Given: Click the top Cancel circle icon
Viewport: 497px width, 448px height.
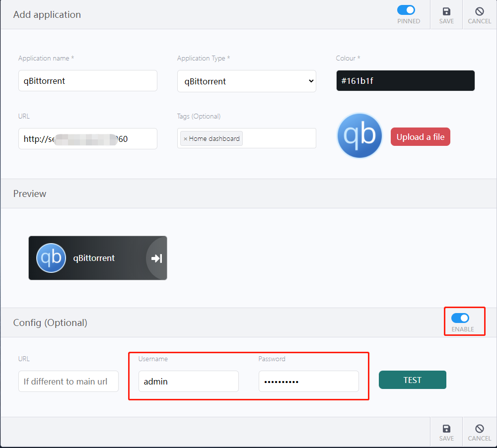Looking at the screenshot, I should 479,11.
